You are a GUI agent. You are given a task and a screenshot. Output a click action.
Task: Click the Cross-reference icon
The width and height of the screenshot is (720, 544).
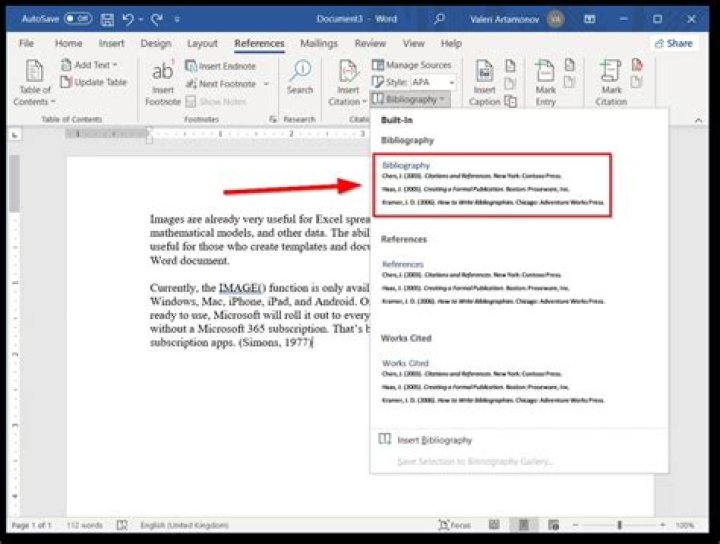coord(510,101)
